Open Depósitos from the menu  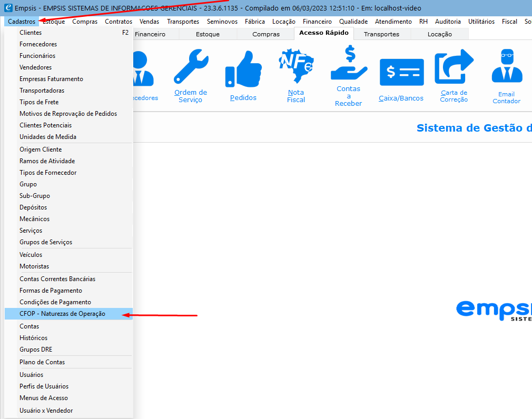pyautogui.click(x=68, y=207)
